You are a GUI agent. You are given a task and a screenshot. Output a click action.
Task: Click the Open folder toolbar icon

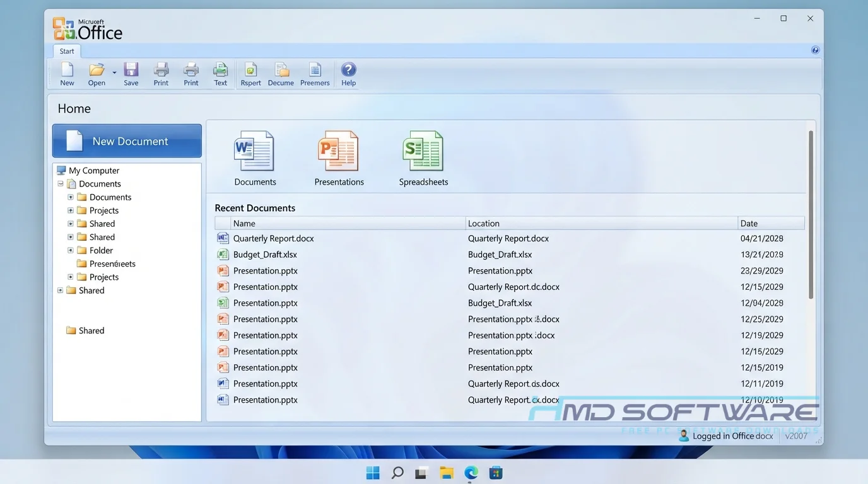point(97,69)
